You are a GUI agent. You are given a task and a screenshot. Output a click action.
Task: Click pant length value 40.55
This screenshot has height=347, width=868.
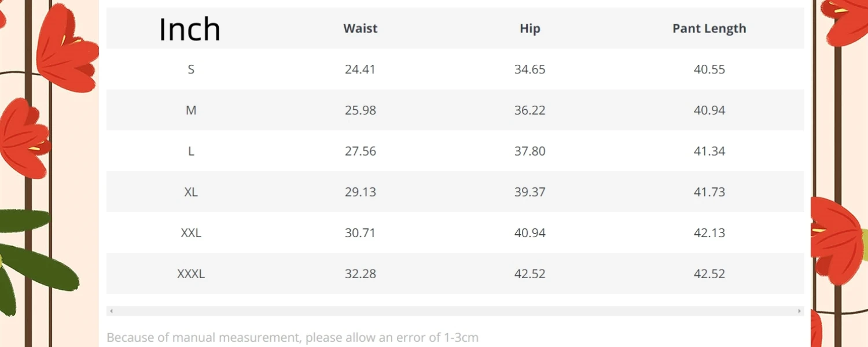coord(709,69)
